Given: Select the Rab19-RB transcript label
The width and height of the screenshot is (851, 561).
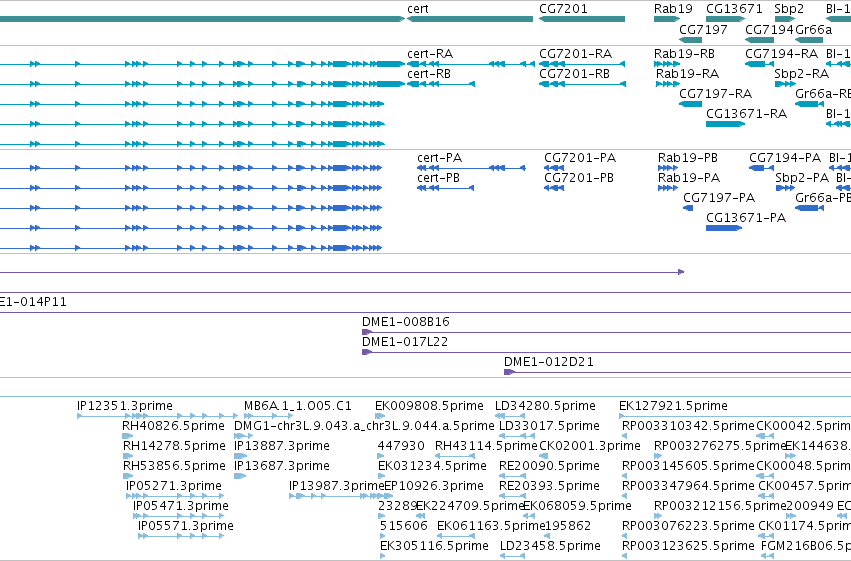Looking at the screenshot, I should [x=684, y=54].
